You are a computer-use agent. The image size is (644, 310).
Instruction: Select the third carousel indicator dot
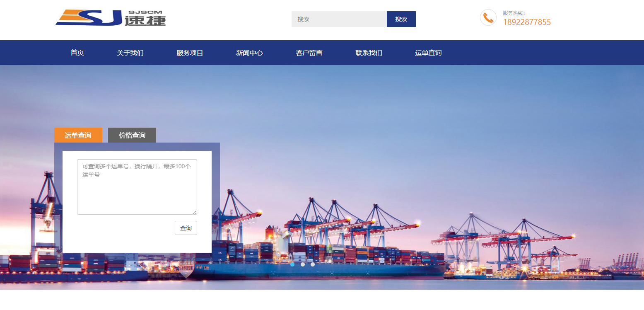313,264
